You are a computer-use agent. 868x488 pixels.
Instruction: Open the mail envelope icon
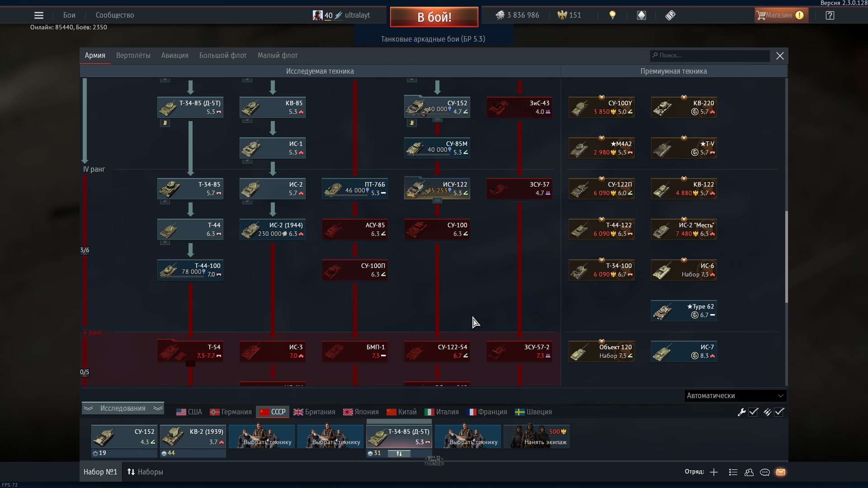(x=781, y=472)
